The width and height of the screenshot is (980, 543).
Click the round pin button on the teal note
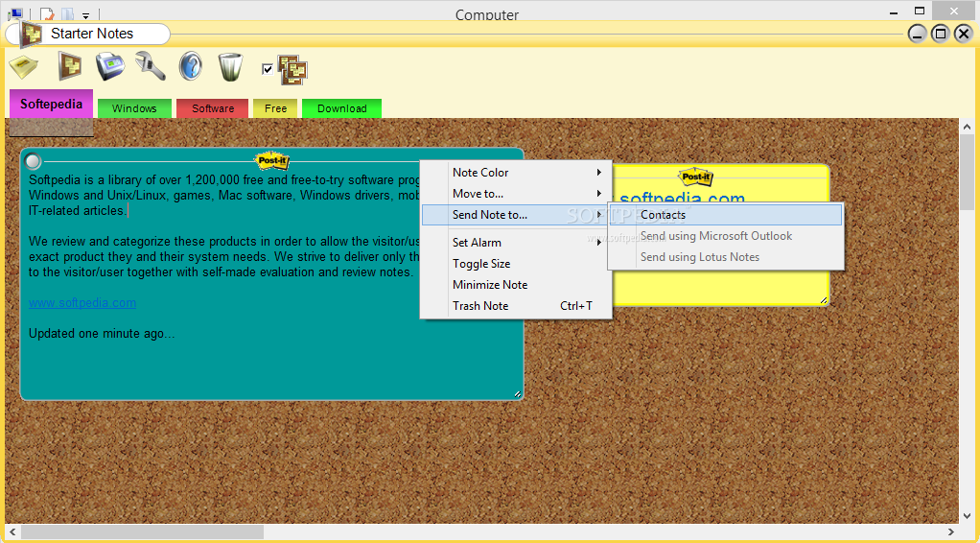coord(33,161)
